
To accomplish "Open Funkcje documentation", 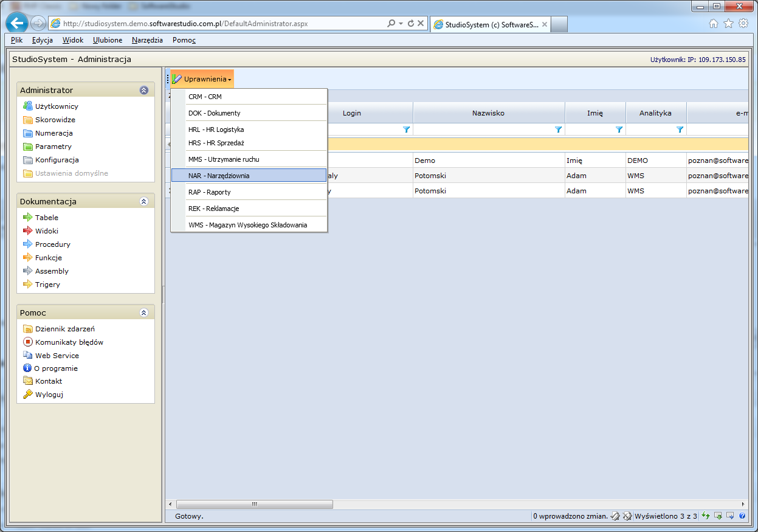I will (43, 258).
